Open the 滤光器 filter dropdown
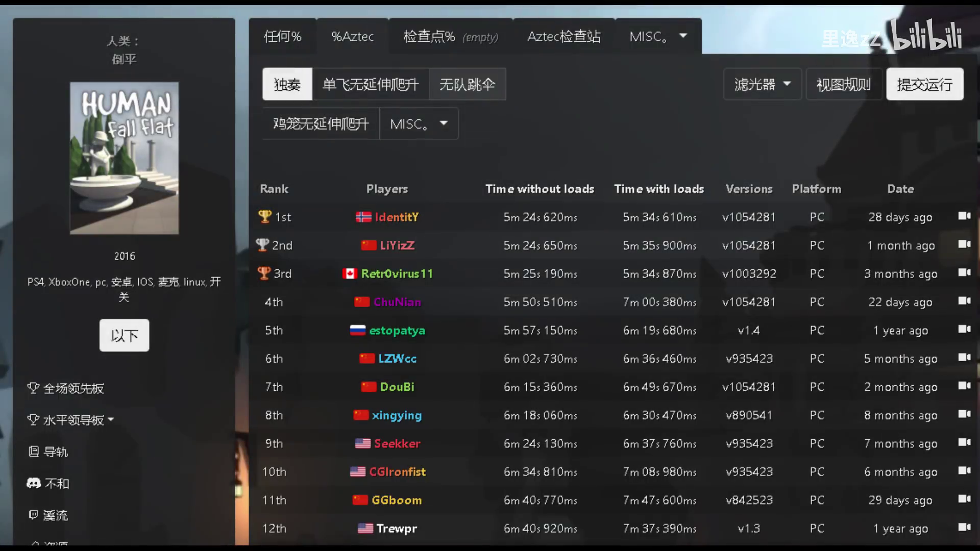This screenshot has width=980, height=551. [763, 84]
